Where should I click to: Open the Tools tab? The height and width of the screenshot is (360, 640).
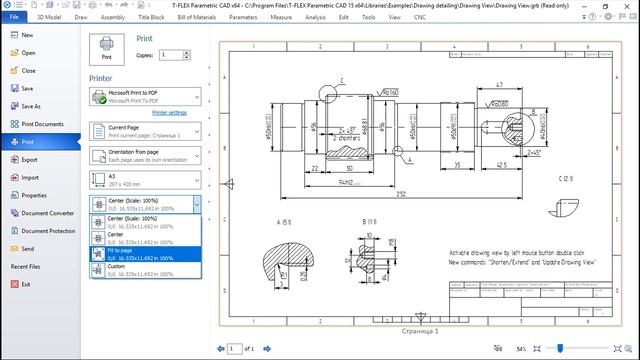pos(369,17)
